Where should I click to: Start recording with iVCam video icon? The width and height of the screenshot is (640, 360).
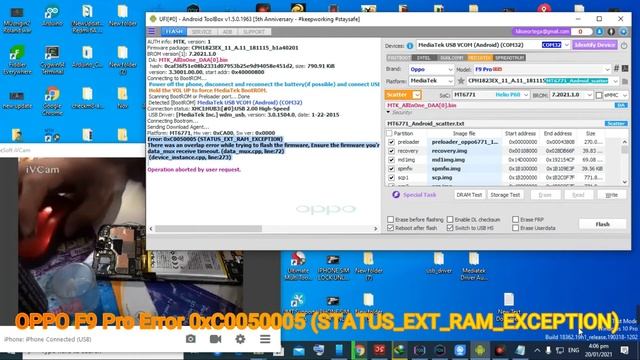[x=216, y=339]
